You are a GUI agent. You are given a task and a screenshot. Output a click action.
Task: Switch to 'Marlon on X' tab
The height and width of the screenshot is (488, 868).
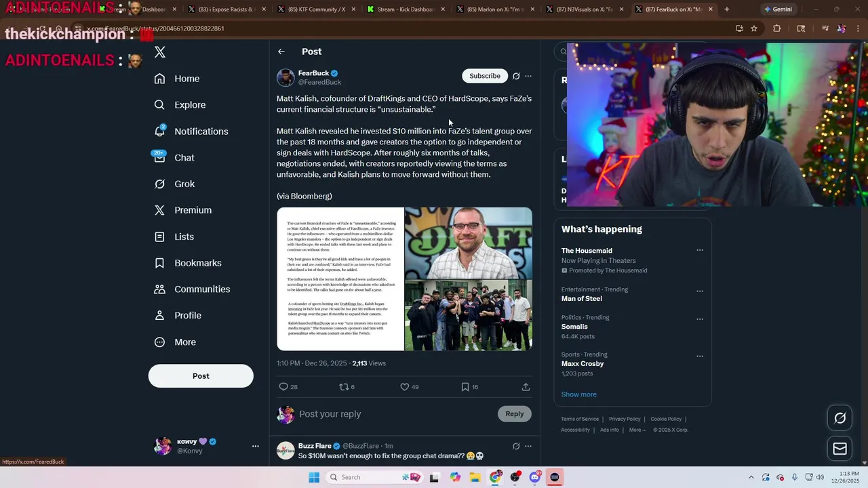495,9
